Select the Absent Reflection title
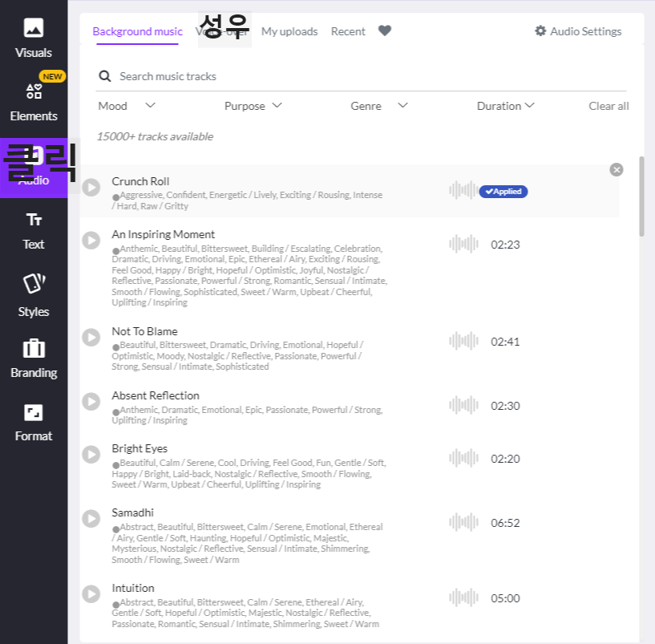Screen dimensions: 655x644 (x=156, y=395)
